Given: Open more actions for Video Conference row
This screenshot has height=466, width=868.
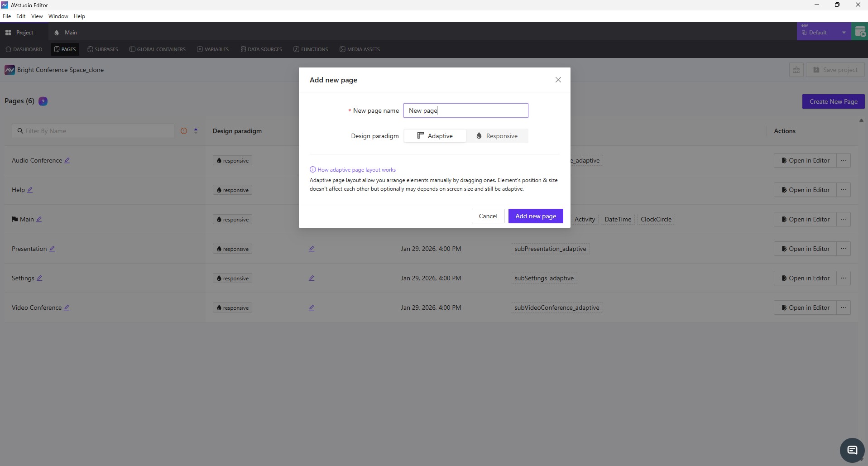Looking at the screenshot, I should click(843, 307).
